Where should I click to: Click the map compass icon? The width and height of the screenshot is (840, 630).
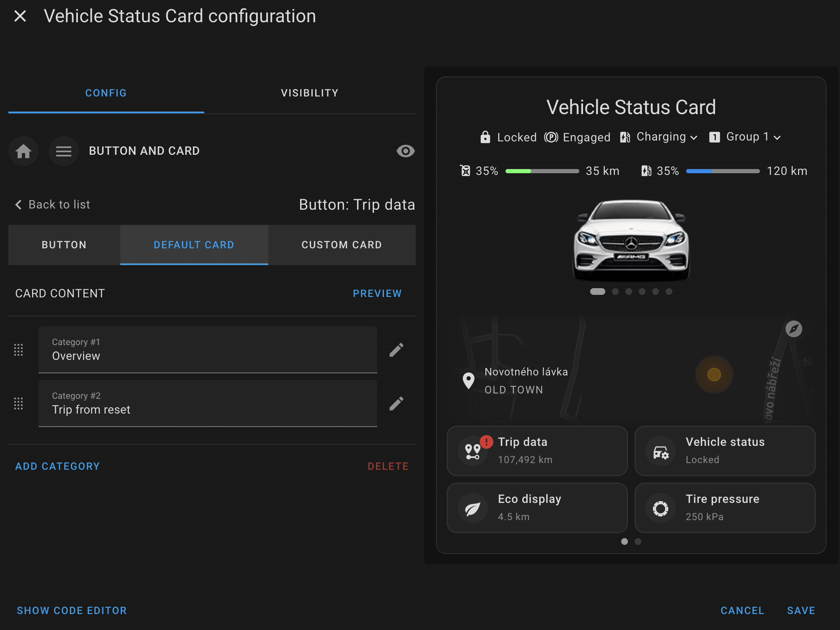click(x=793, y=329)
